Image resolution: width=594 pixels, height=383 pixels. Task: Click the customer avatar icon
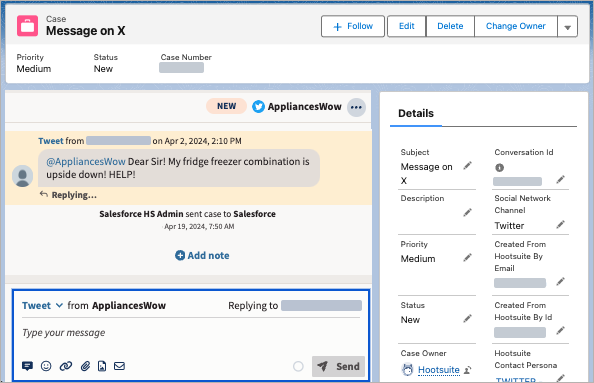[22, 176]
